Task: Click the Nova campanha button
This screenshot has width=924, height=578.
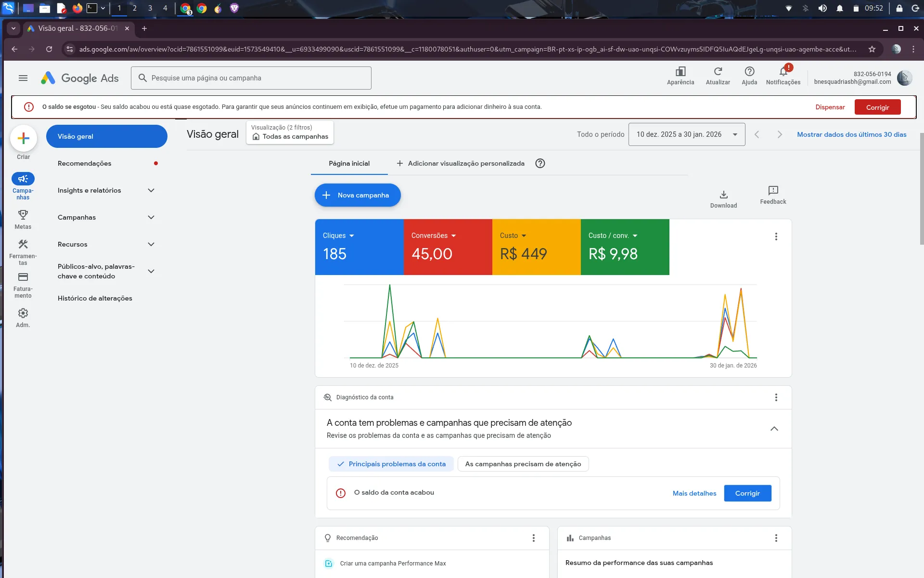Action: pyautogui.click(x=357, y=195)
